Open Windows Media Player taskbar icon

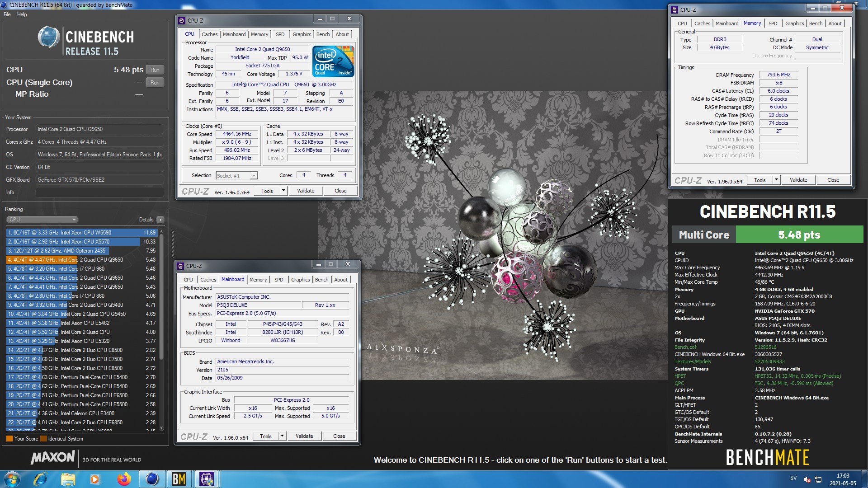click(95, 479)
